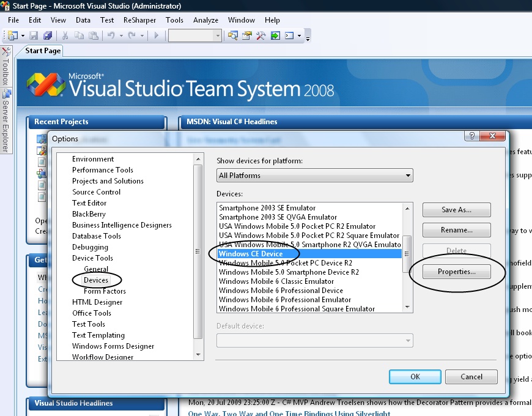Open the disabled Default device combo box
This screenshot has height=416, width=532.
click(314, 340)
